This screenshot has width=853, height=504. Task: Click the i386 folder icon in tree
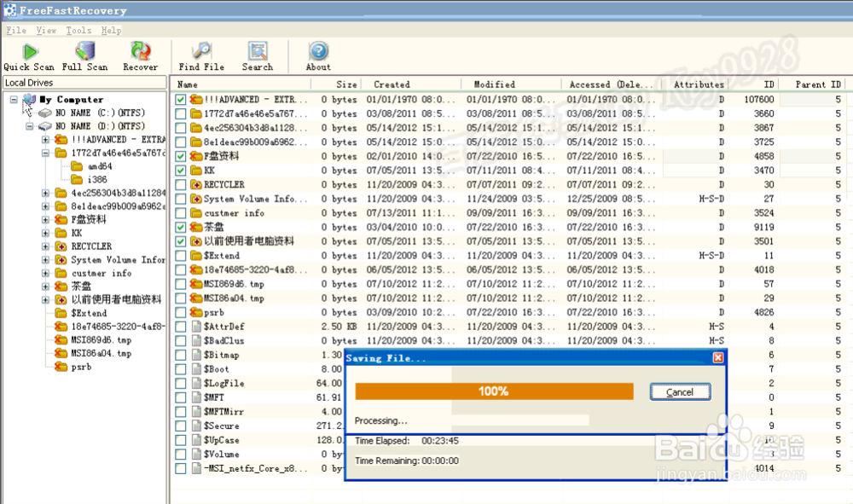(78, 179)
